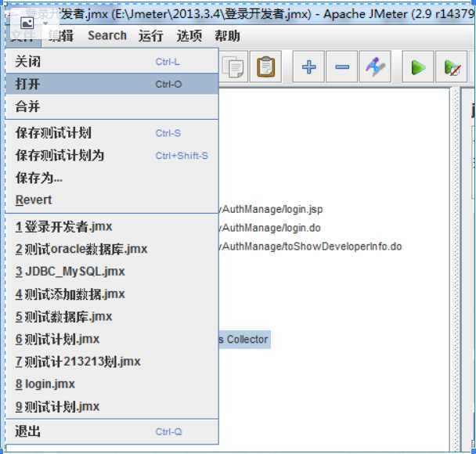The height and width of the screenshot is (454, 476).
Task: Click the blue minus Collapse All icon
Action: (x=342, y=67)
